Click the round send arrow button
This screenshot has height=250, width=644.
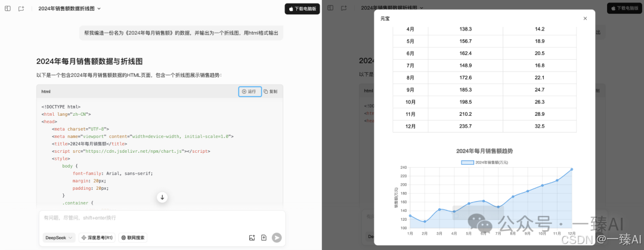pyautogui.click(x=277, y=237)
